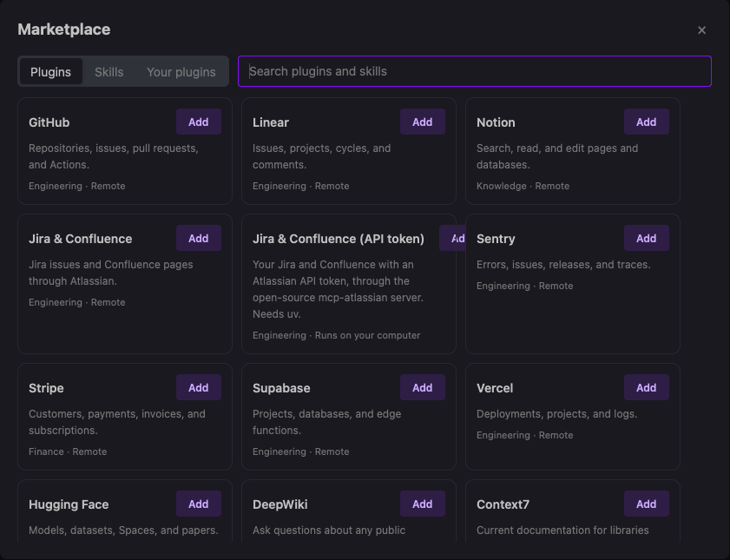The width and height of the screenshot is (730, 560).
Task: Click the DeepWiki card title
Action: [x=280, y=504]
